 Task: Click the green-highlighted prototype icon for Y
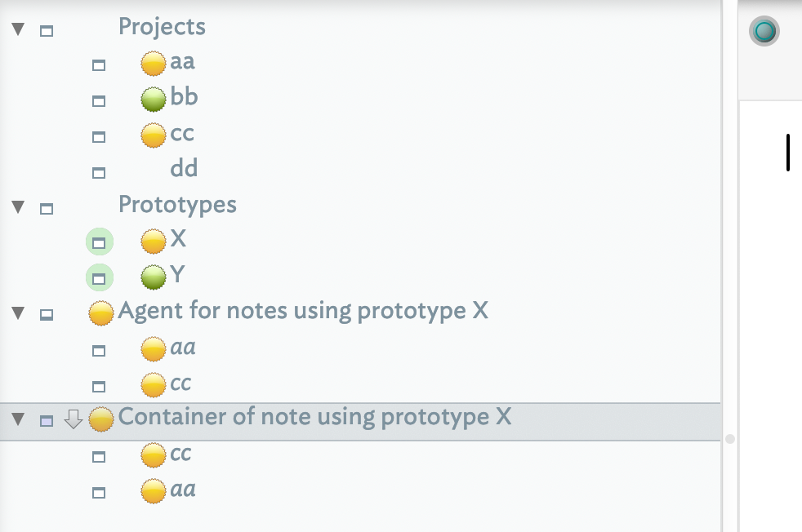tap(99, 277)
